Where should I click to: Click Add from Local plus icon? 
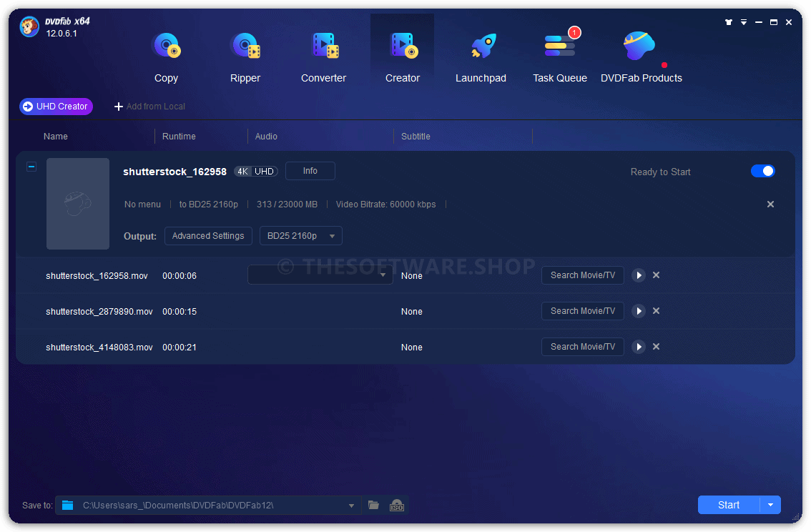(119, 107)
